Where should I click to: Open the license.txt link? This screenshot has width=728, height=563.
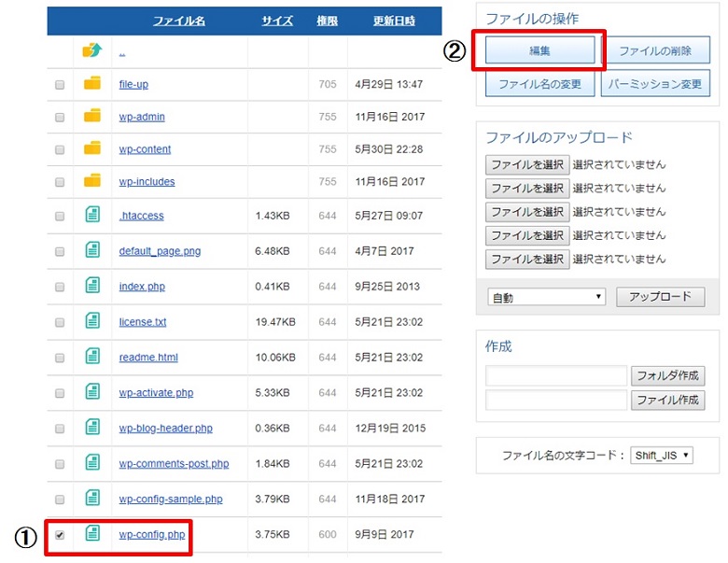pyautogui.click(x=143, y=322)
